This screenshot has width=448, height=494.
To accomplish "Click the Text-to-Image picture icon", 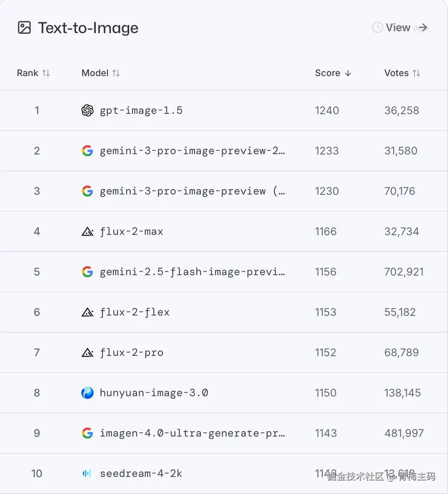I will (x=24, y=28).
